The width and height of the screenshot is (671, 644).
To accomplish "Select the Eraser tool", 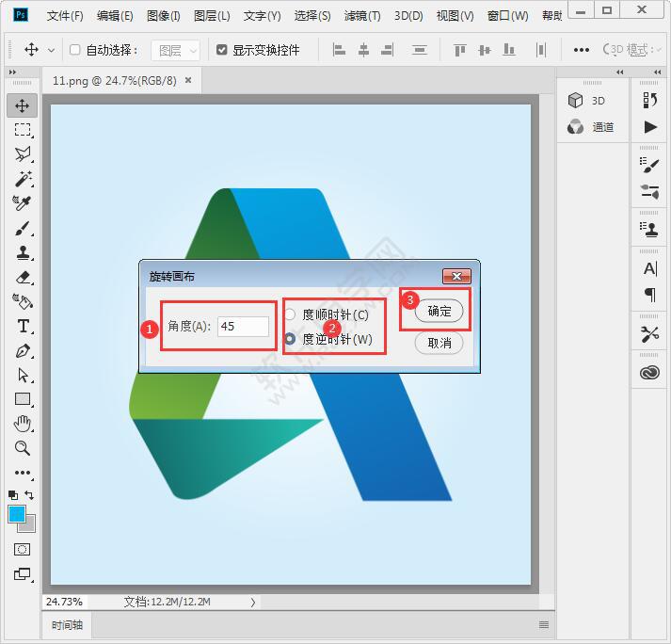I will 23,278.
